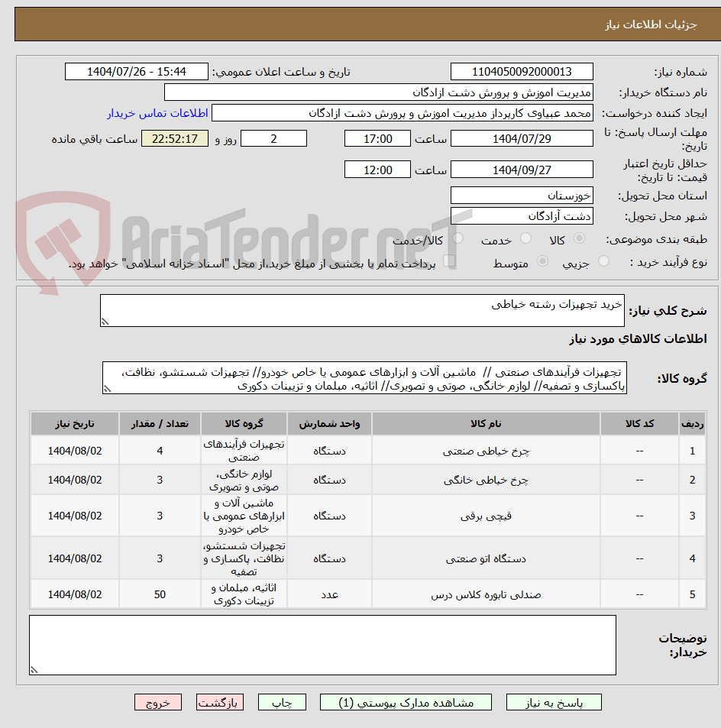This screenshot has width=721, height=728.
Task: Select the شماره نیاز field value
Action: point(522,71)
